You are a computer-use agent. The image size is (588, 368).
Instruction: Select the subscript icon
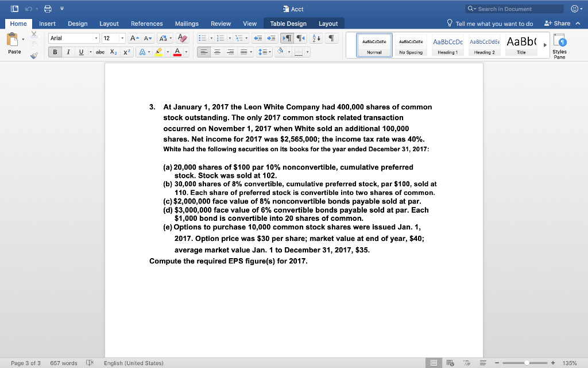click(113, 52)
